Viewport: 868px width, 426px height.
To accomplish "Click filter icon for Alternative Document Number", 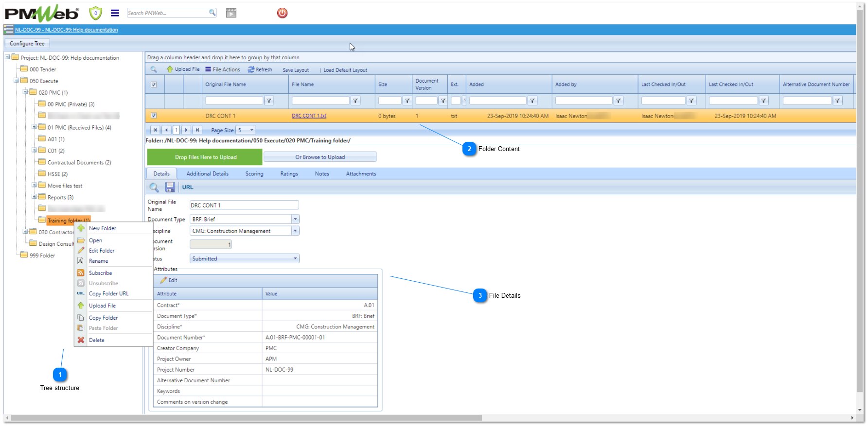I will point(837,101).
